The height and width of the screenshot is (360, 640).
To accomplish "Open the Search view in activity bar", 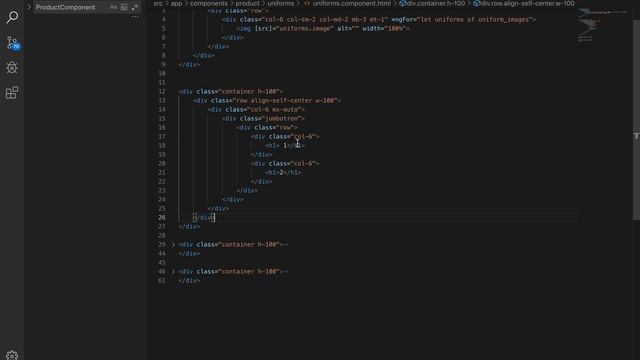I will [12, 17].
